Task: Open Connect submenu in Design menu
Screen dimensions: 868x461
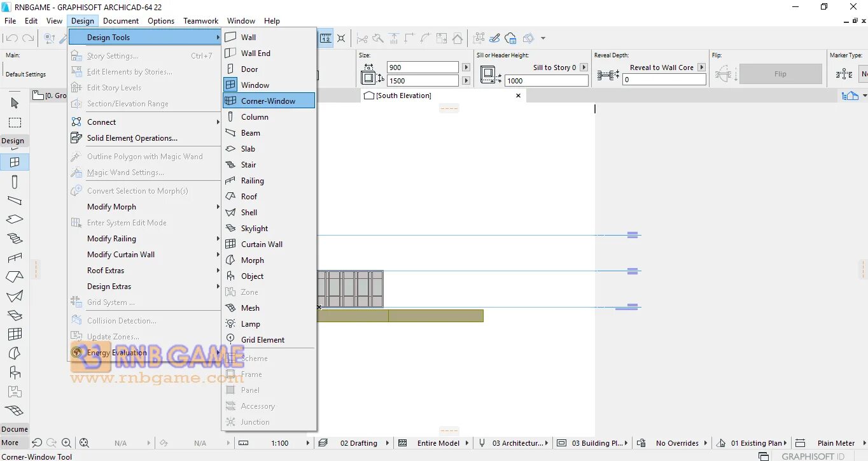Action: pos(144,122)
